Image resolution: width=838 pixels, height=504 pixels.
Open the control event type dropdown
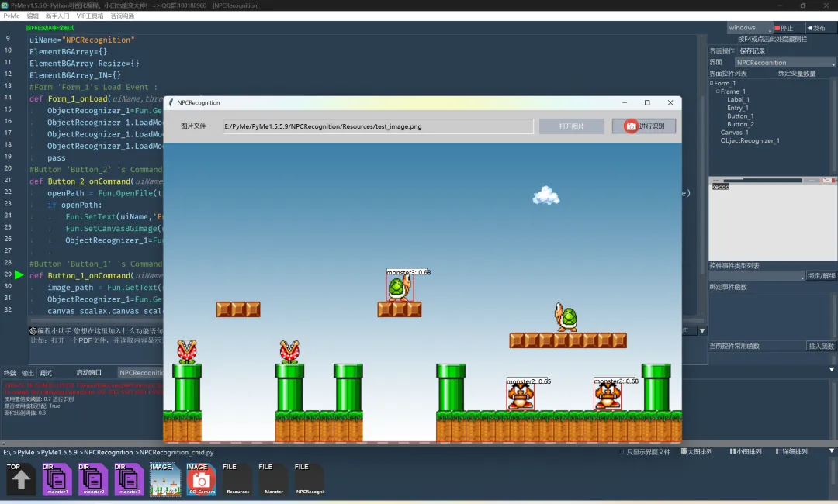[757, 276]
